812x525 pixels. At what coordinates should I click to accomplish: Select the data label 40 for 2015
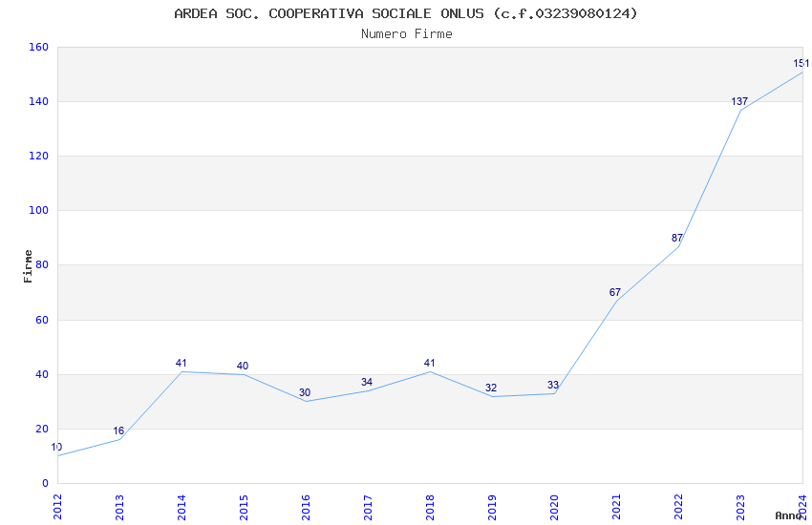[x=243, y=366]
